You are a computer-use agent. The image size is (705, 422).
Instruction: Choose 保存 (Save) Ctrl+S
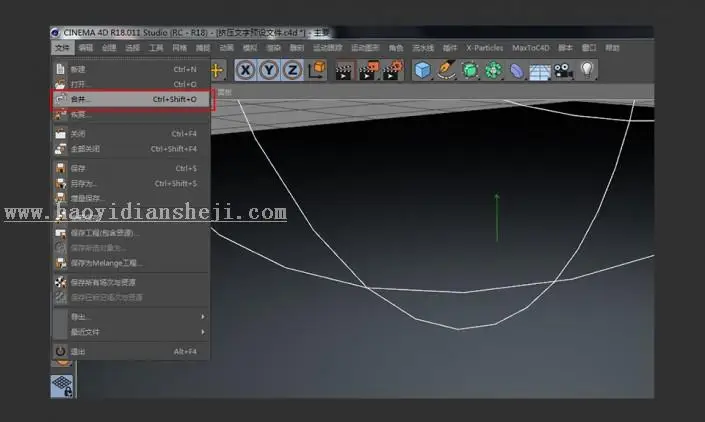[131, 169]
